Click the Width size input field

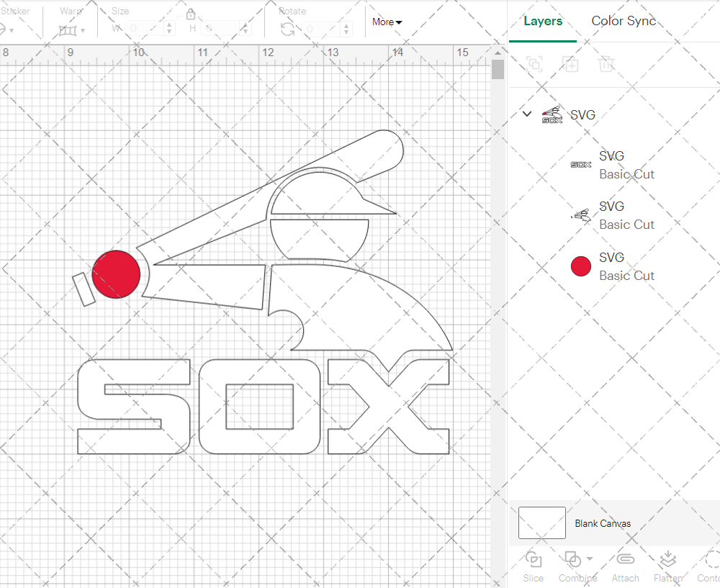tap(145, 29)
